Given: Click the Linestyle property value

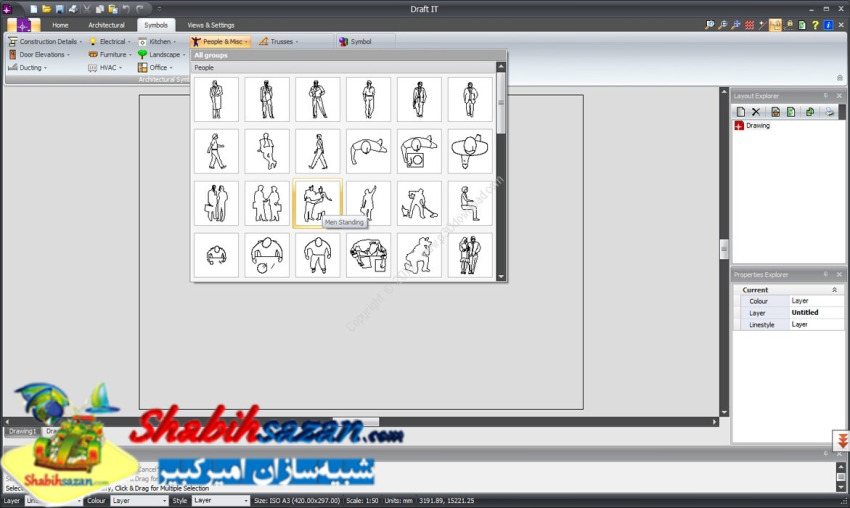Looking at the screenshot, I should (816, 325).
